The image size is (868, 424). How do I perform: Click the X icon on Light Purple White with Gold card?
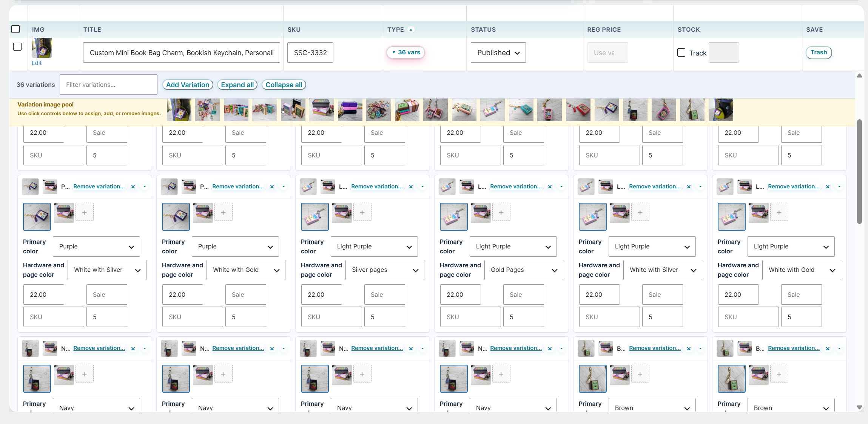828,187
